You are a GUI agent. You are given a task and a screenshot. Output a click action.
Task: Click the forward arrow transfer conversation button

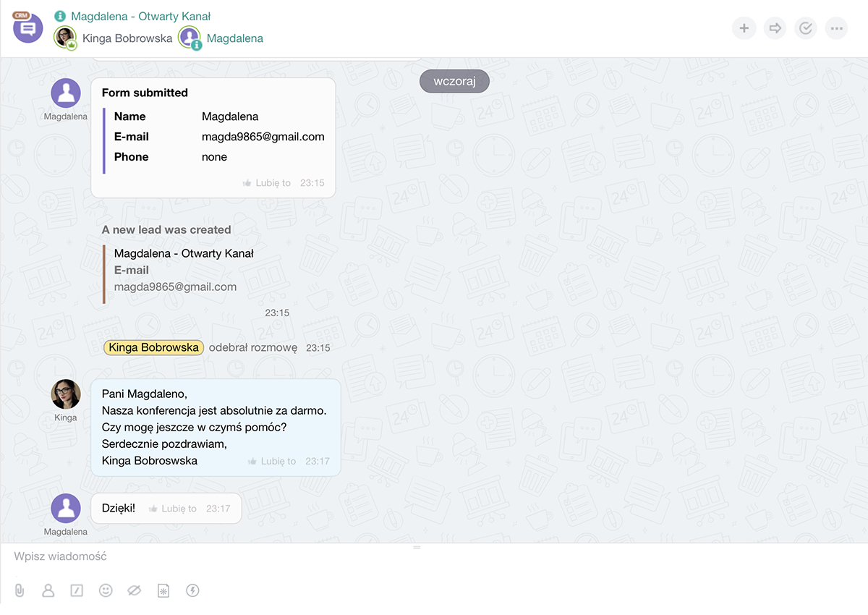(775, 28)
